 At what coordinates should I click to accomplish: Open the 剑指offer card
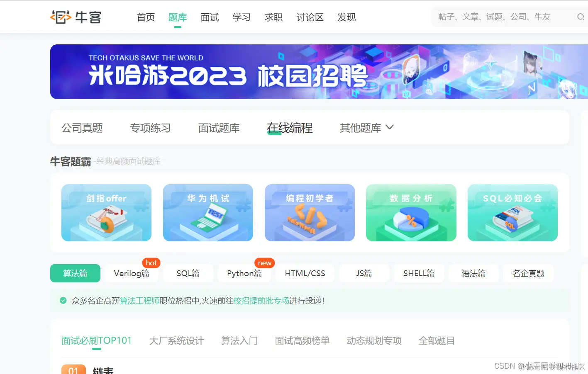(x=106, y=213)
